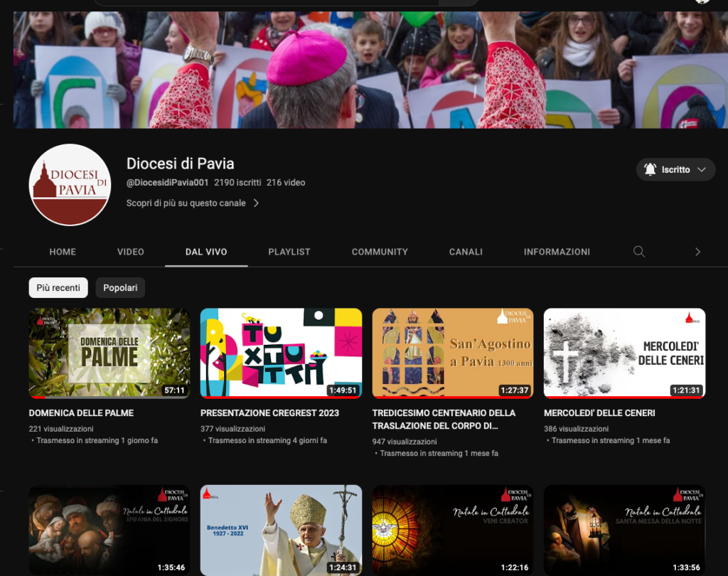Viewport: 728px width, 576px height.
Task: Click the '386 visualizzazioni' text
Action: [576, 429]
